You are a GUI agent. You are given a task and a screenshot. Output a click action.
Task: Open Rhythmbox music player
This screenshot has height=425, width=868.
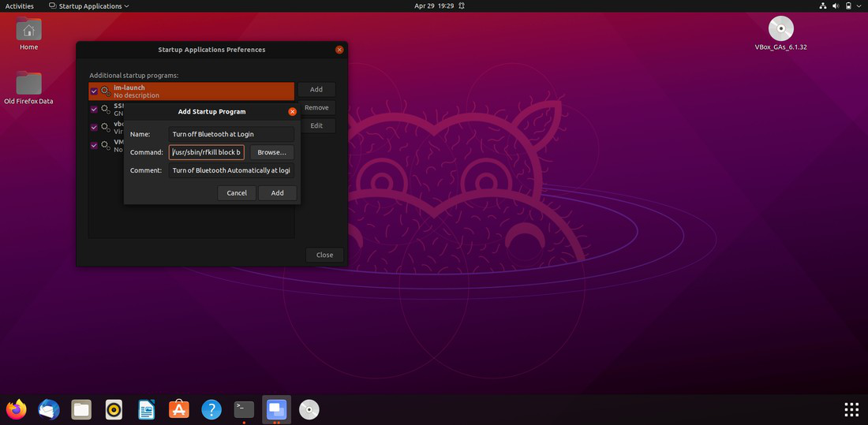(x=114, y=409)
